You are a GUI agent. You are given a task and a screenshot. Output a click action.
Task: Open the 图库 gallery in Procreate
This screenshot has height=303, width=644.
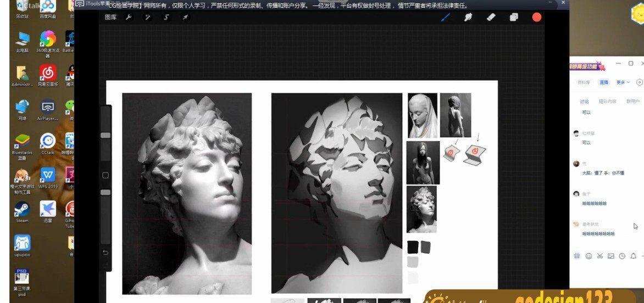[111, 17]
